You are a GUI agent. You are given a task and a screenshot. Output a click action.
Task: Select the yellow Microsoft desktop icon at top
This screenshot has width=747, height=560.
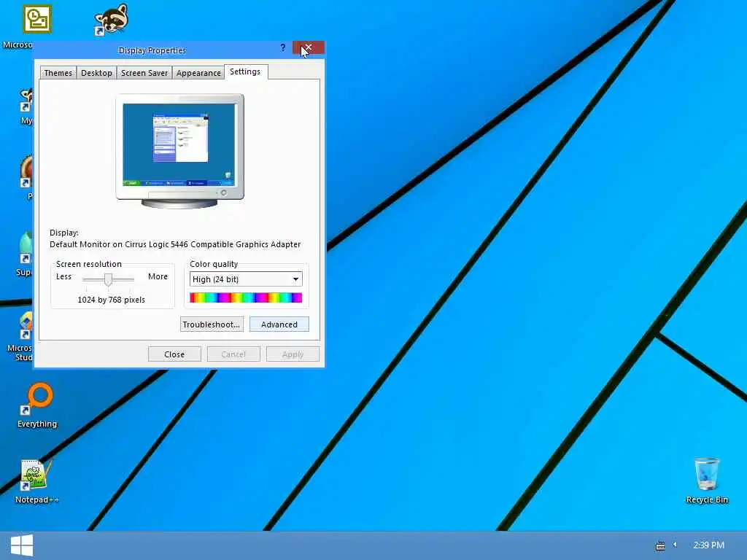pos(37,19)
